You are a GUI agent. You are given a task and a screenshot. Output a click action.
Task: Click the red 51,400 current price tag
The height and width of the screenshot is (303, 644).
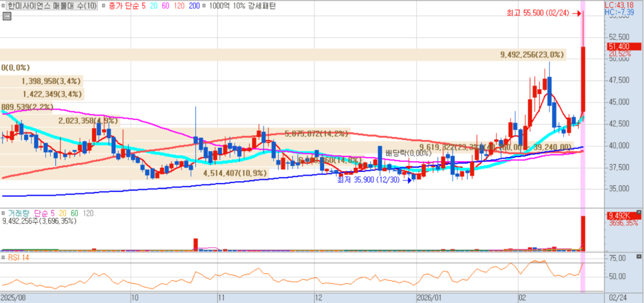click(623, 47)
